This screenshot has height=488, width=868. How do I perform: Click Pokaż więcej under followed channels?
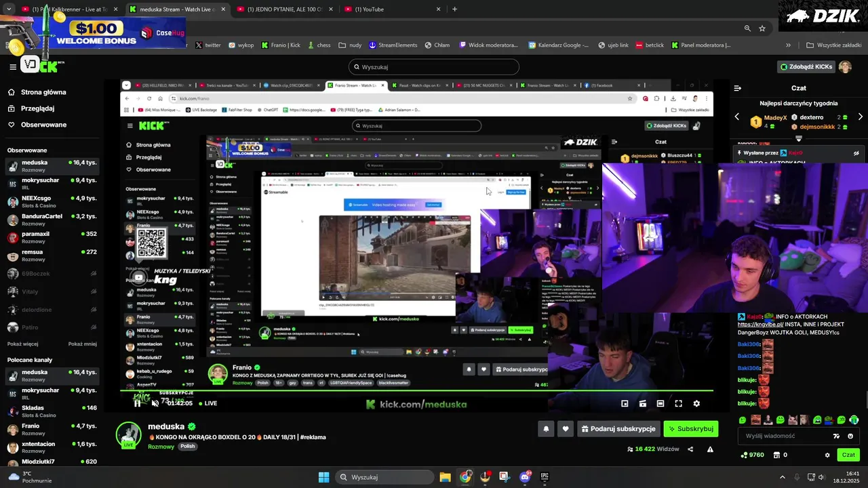pyautogui.click(x=22, y=344)
